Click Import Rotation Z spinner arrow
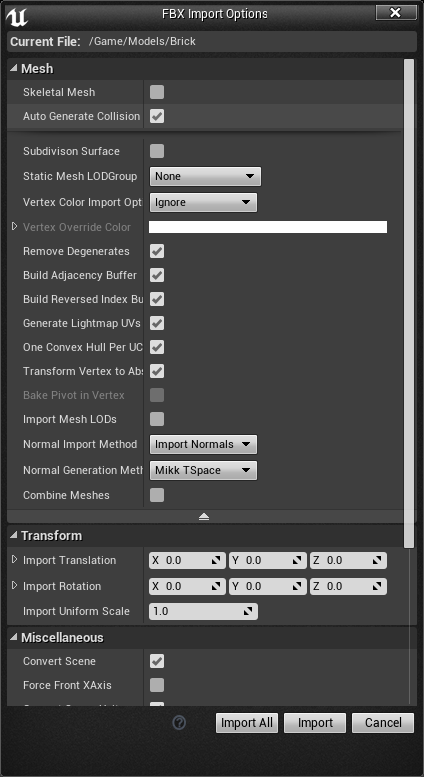 (x=377, y=586)
